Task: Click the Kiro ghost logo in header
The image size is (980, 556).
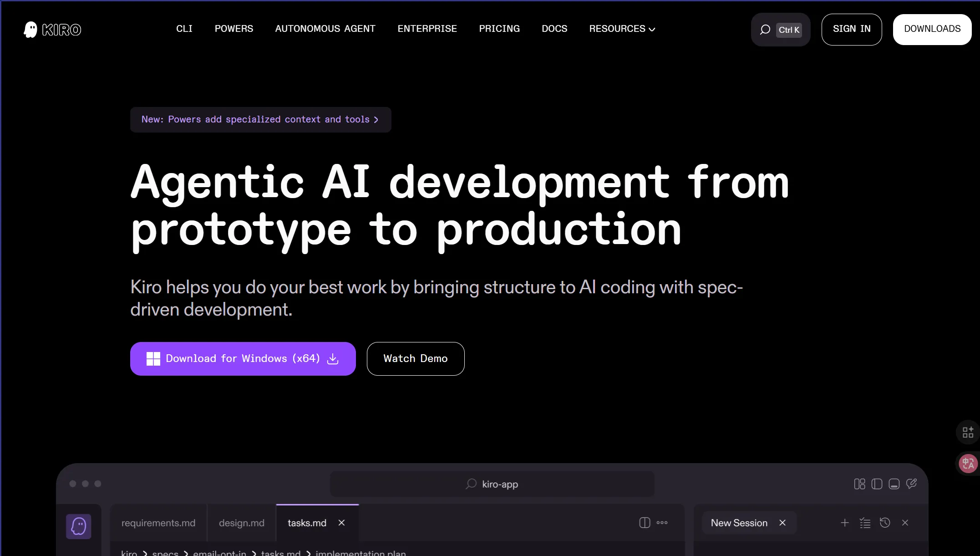Action: (x=31, y=30)
